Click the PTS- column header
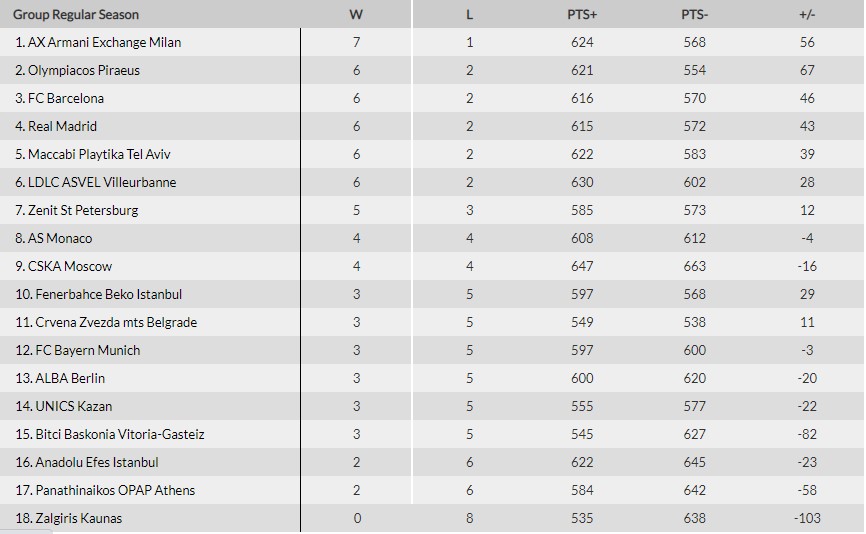This screenshot has height=534, width=866. pyautogui.click(x=694, y=15)
